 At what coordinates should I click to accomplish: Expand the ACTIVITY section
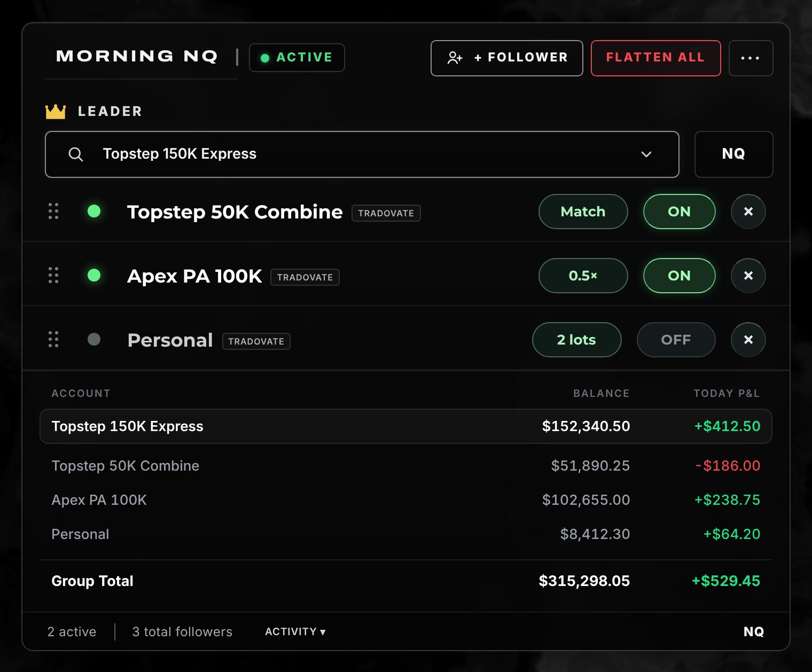pos(295,631)
